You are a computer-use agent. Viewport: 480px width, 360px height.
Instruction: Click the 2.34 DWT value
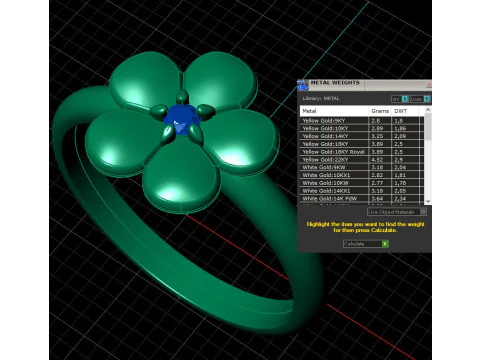tap(400, 198)
